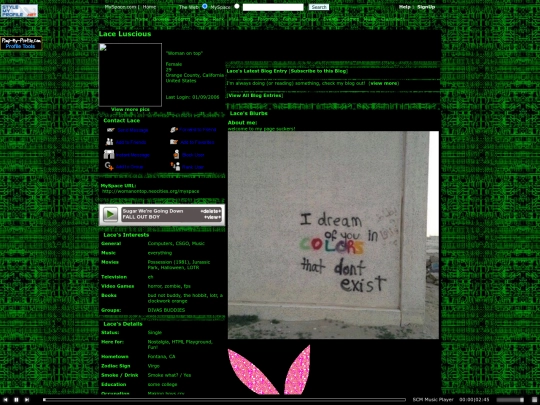Open the Style My Profile logo badge

[19, 11]
